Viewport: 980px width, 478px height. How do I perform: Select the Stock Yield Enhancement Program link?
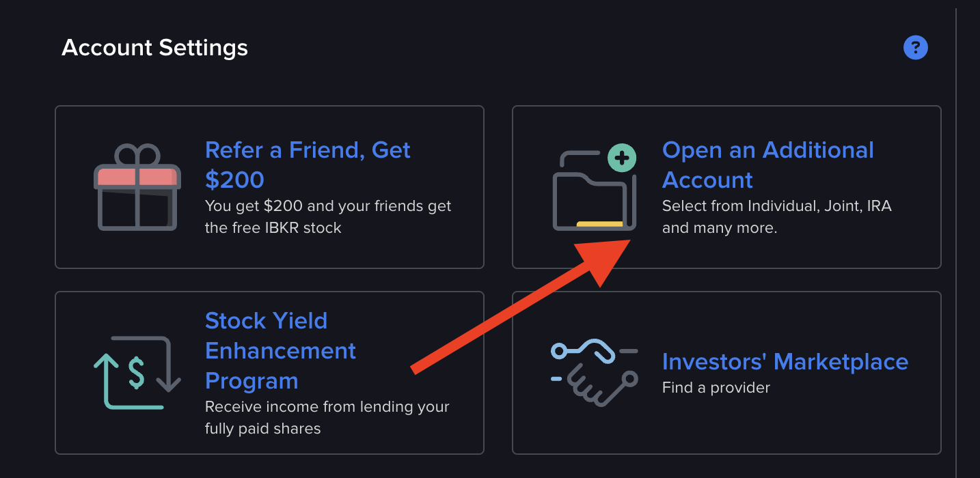pyautogui.click(x=280, y=350)
